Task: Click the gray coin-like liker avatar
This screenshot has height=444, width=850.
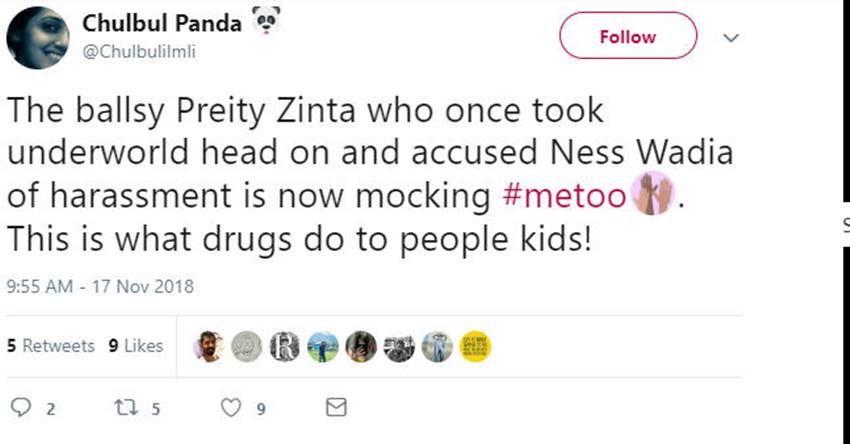Action: pos(246,346)
